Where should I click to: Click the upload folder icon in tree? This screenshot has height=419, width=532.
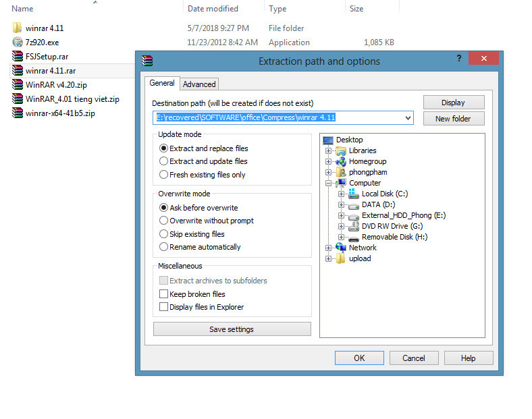[341, 258]
